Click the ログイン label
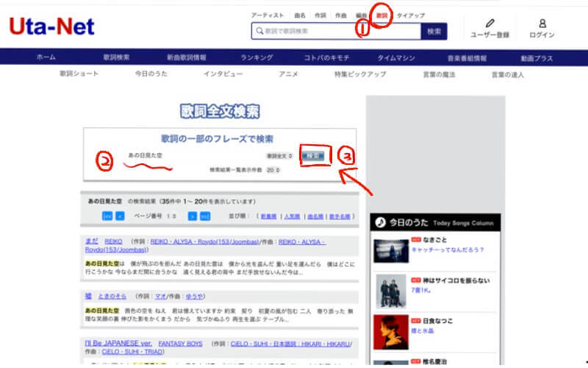Image resolution: width=588 pixels, height=368 pixels. (542, 35)
